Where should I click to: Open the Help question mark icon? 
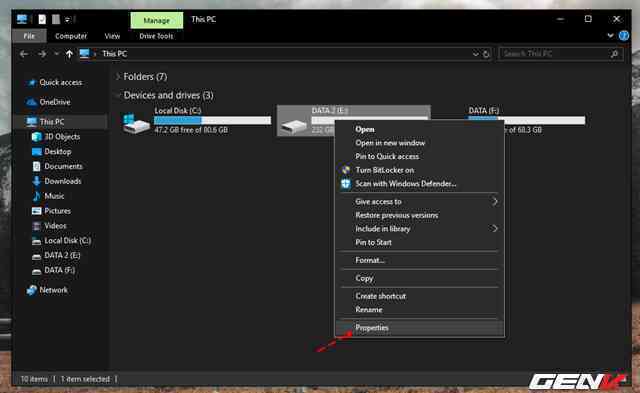click(624, 36)
